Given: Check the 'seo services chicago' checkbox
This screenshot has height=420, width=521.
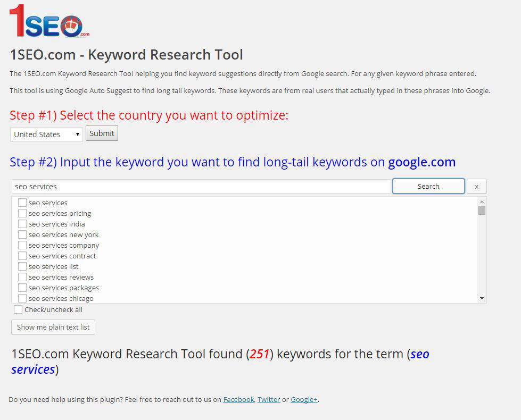Looking at the screenshot, I should pyautogui.click(x=22, y=298).
